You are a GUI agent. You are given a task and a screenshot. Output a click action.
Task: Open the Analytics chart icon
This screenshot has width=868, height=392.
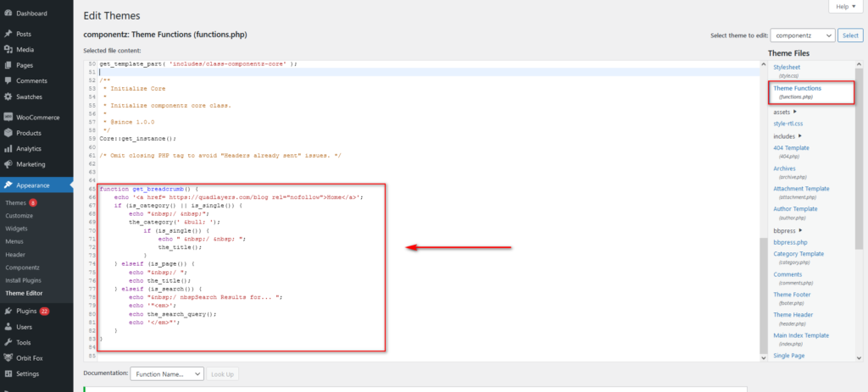[8, 148]
